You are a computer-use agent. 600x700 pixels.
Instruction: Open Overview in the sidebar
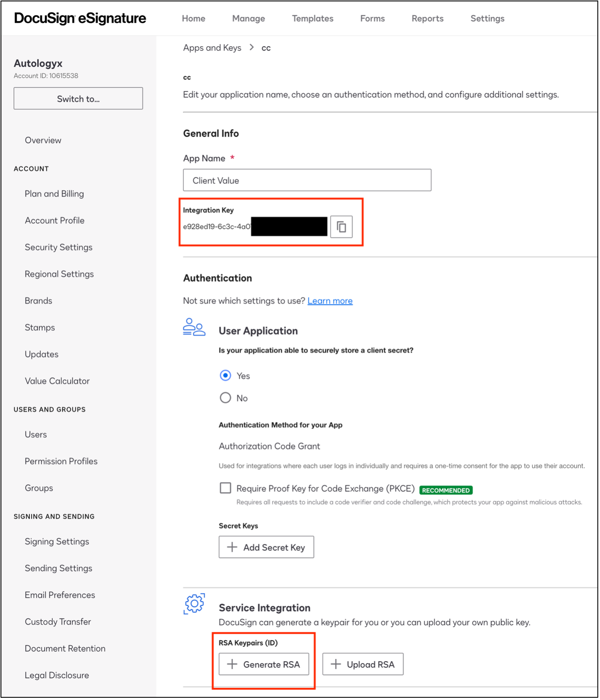point(43,141)
